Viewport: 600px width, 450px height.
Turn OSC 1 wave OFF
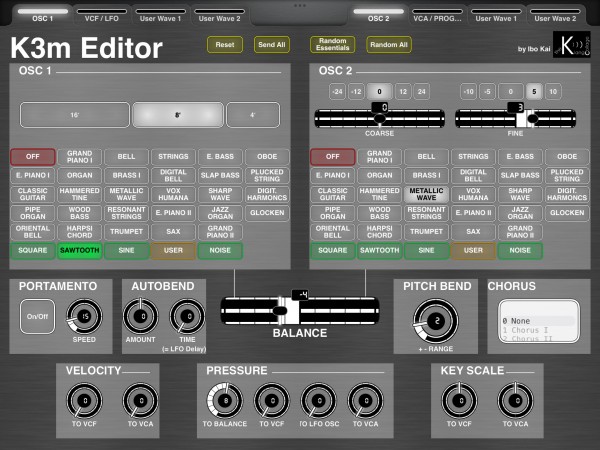click(x=33, y=157)
